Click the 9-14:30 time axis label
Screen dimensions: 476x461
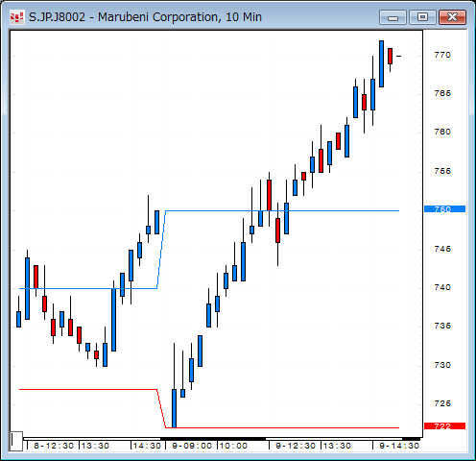click(399, 446)
